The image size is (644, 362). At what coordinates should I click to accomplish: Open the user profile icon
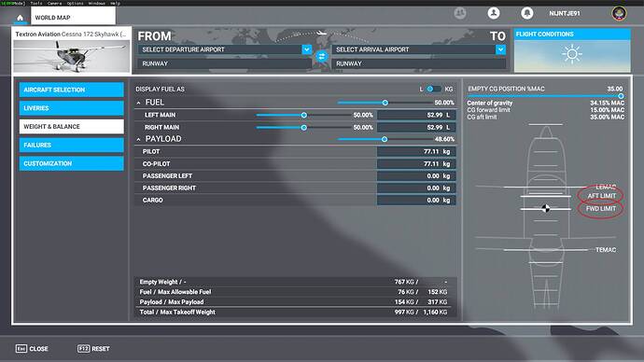coord(494,13)
